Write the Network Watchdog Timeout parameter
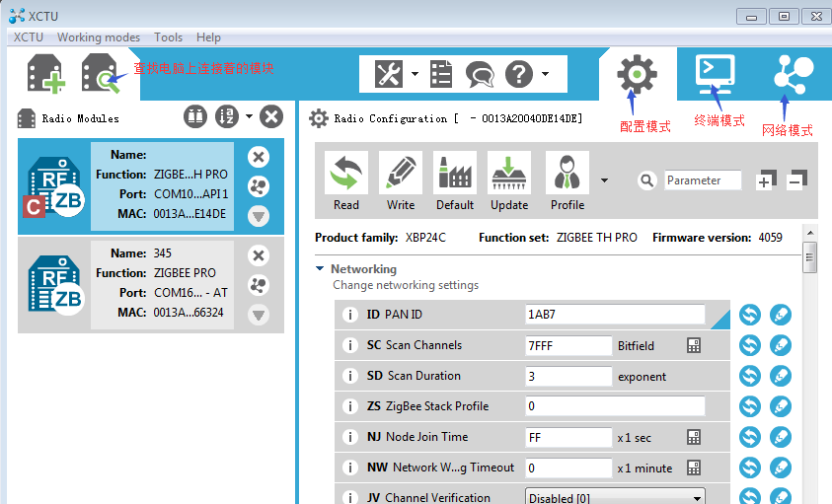 (x=781, y=468)
